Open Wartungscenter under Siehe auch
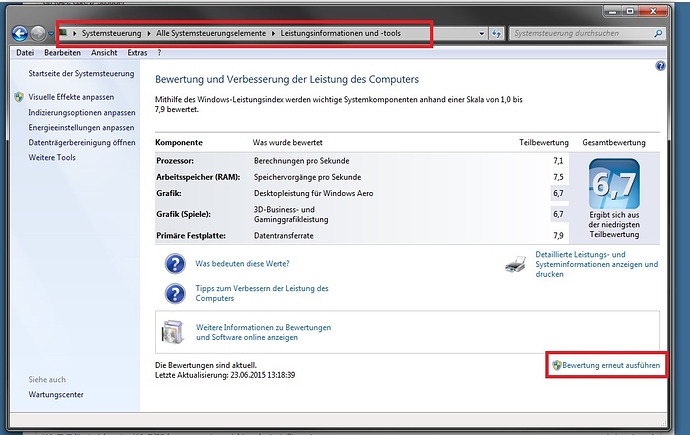690x435 pixels. [56, 395]
